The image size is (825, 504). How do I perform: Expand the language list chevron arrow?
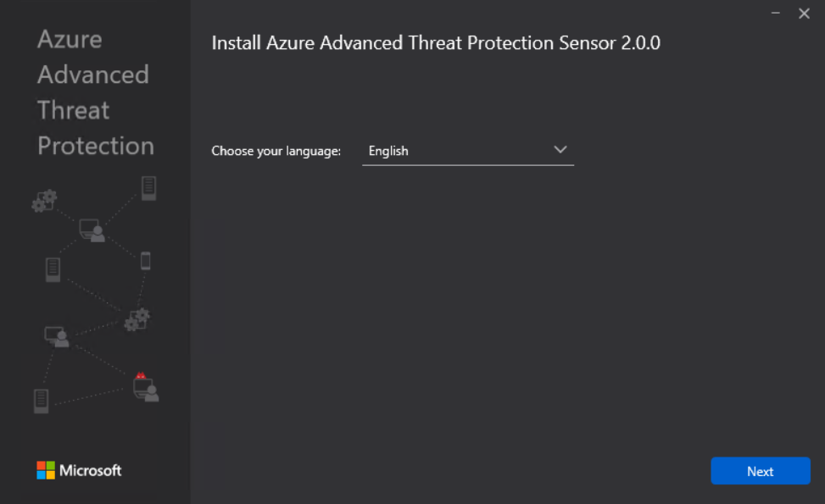click(x=560, y=150)
